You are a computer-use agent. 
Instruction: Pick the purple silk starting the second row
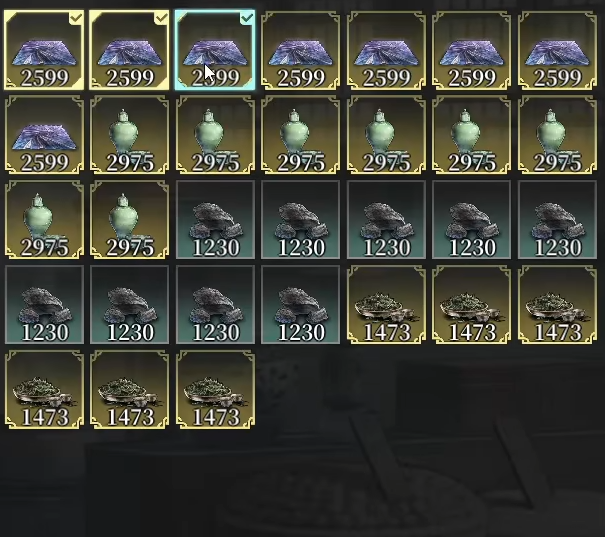[44, 135]
